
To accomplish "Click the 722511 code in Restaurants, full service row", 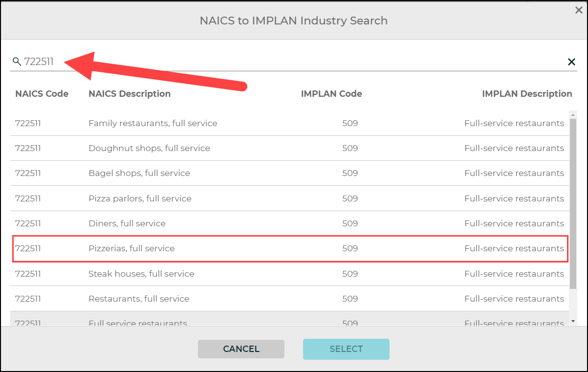I will (x=28, y=299).
